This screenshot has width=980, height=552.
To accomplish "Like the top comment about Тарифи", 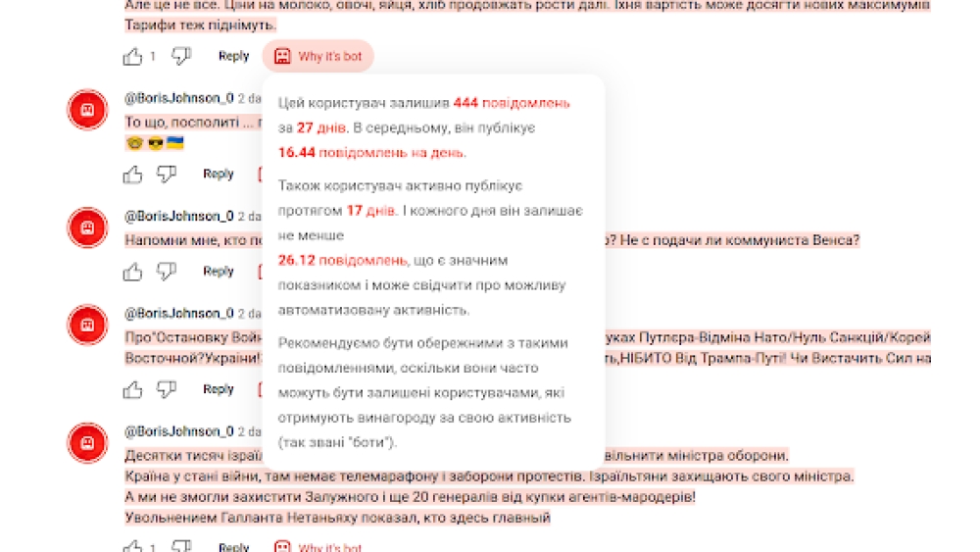I will (x=132, y=56).
